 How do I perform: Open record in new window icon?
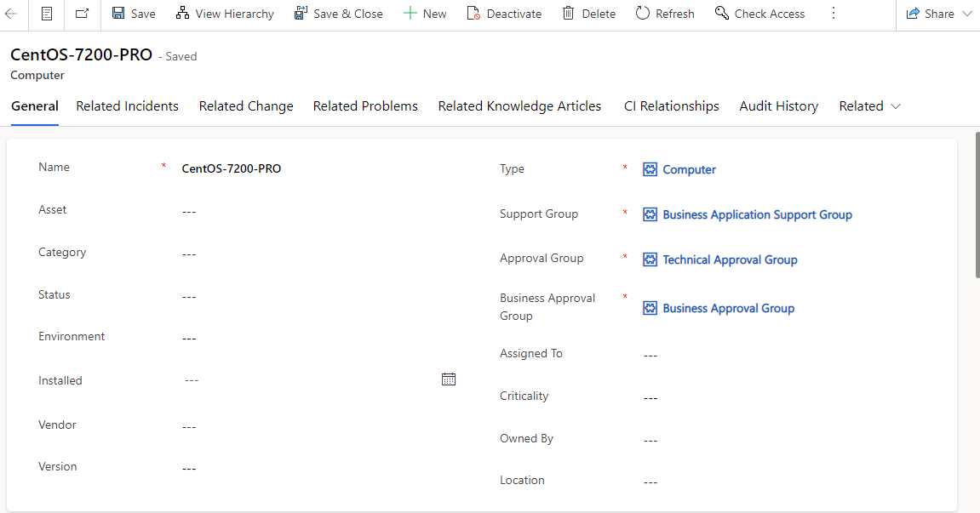pyautogui.click(x=82, y=13)
